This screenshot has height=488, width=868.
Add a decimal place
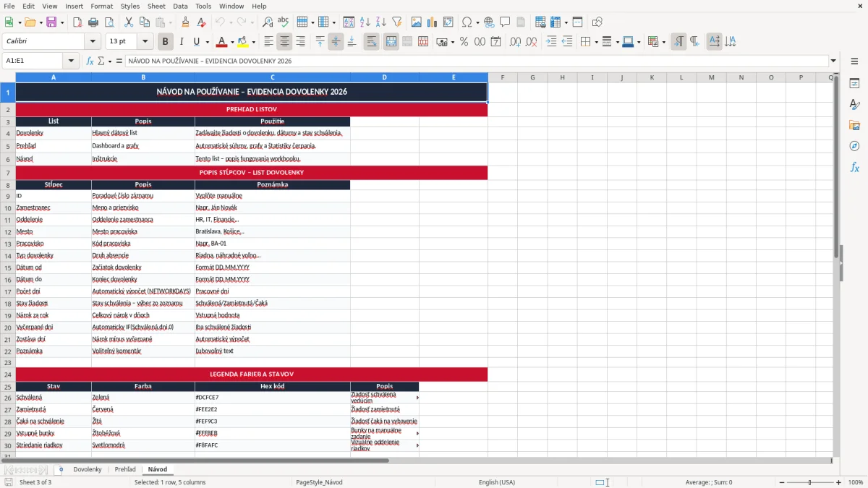[516, 42]
